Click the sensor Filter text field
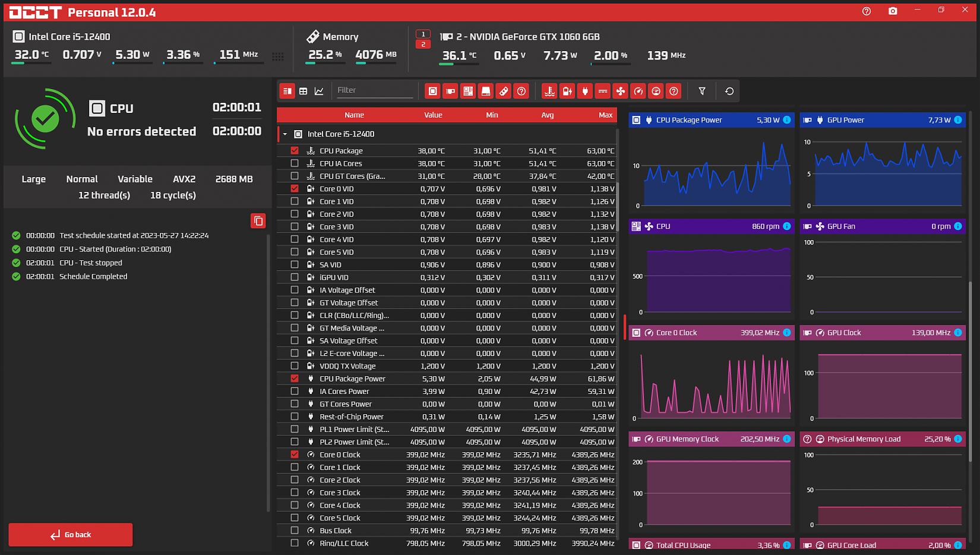 pos(374,90)
